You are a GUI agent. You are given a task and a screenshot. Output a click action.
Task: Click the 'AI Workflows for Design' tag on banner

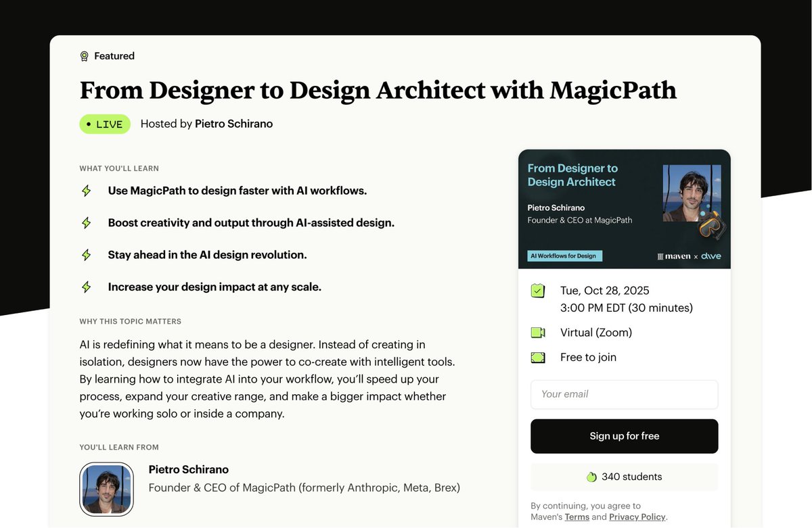[564, 256]
